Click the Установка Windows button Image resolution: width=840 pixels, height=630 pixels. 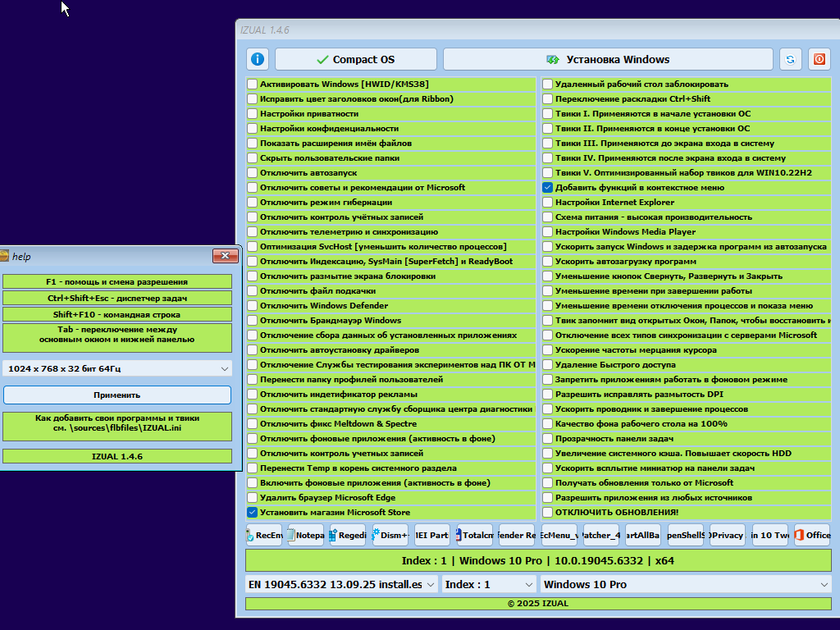(608, 59)
